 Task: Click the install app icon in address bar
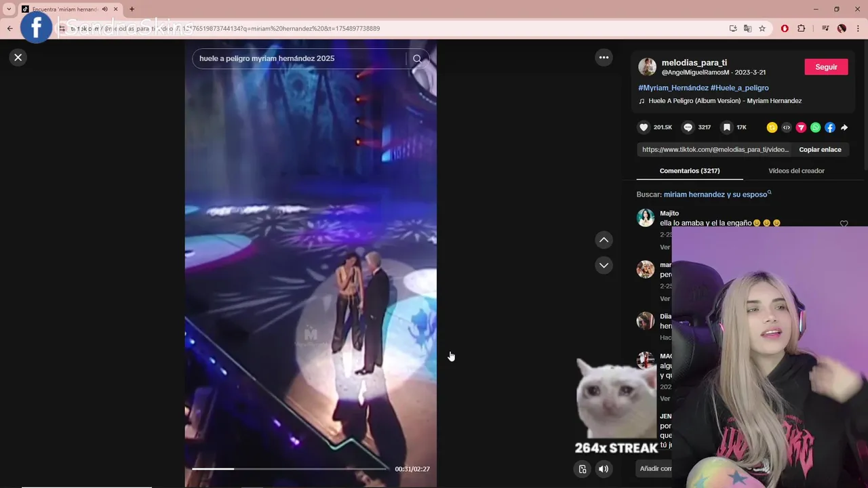click(x=733, y=28)
